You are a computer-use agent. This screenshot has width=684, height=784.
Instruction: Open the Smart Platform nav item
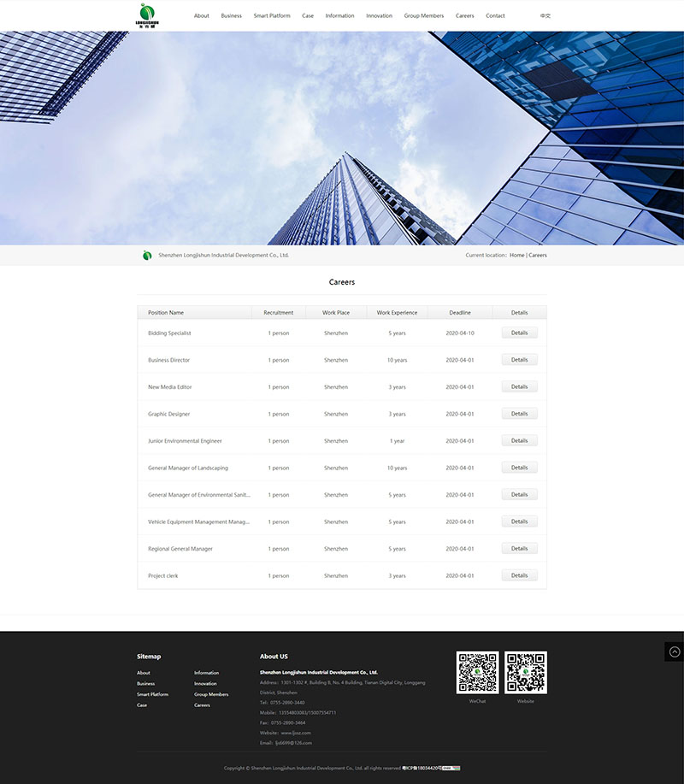272,15
